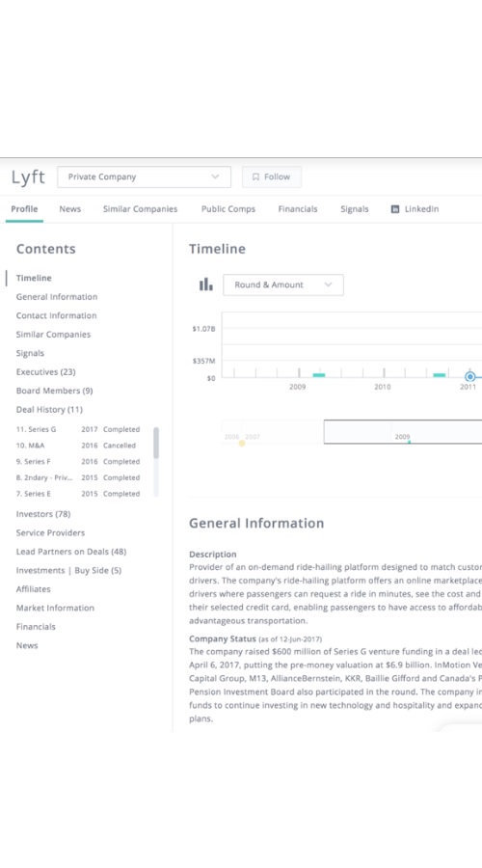Click the deal history list scrollbar

pyautogui.click(x=156, y=443)
